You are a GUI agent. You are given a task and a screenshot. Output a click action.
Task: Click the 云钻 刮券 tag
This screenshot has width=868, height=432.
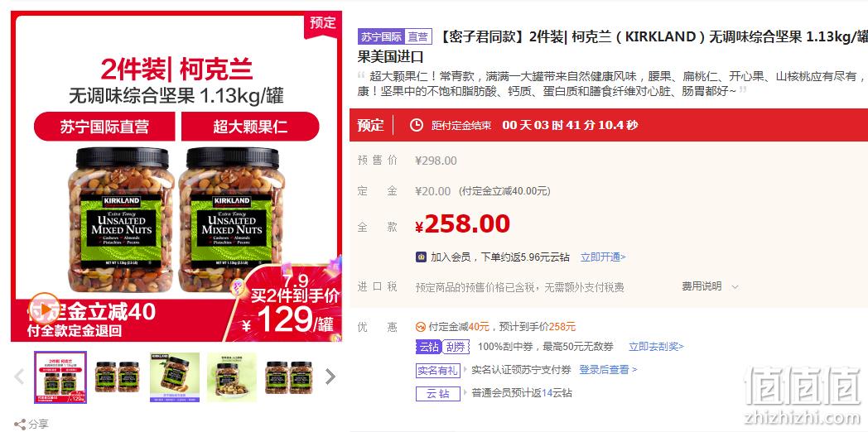point(443,347)
